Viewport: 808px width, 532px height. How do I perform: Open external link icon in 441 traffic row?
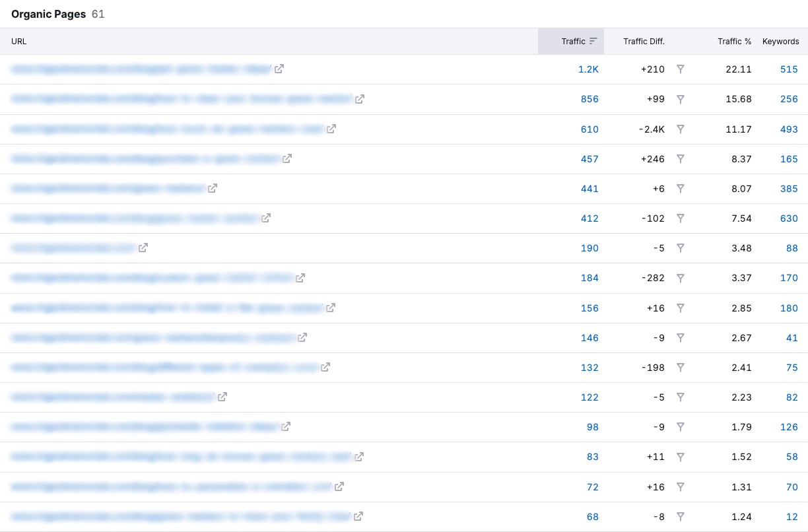213,188
